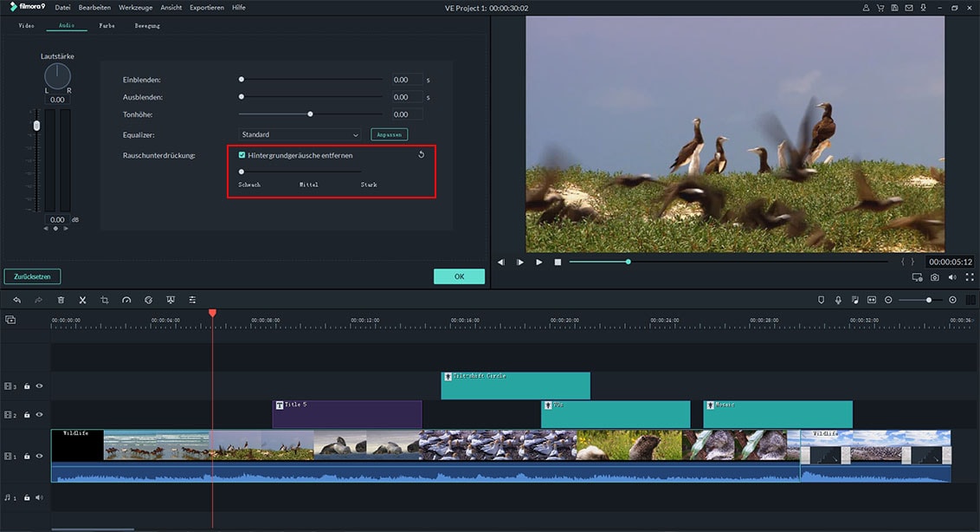The height and width of the screenshot is (532, 980).
Task: Open the edit sliders icon in the toolbar
Action: click(x=192, y=300)
